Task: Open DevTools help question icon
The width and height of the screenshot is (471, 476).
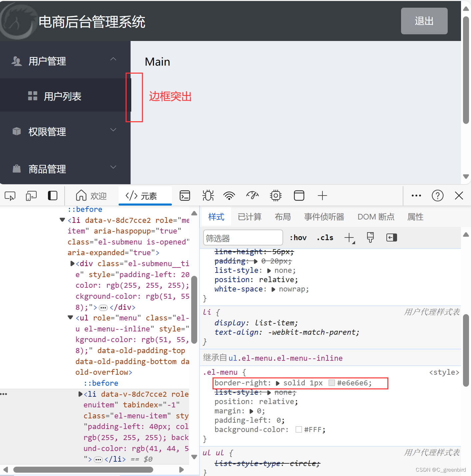Action: [438, 196]
